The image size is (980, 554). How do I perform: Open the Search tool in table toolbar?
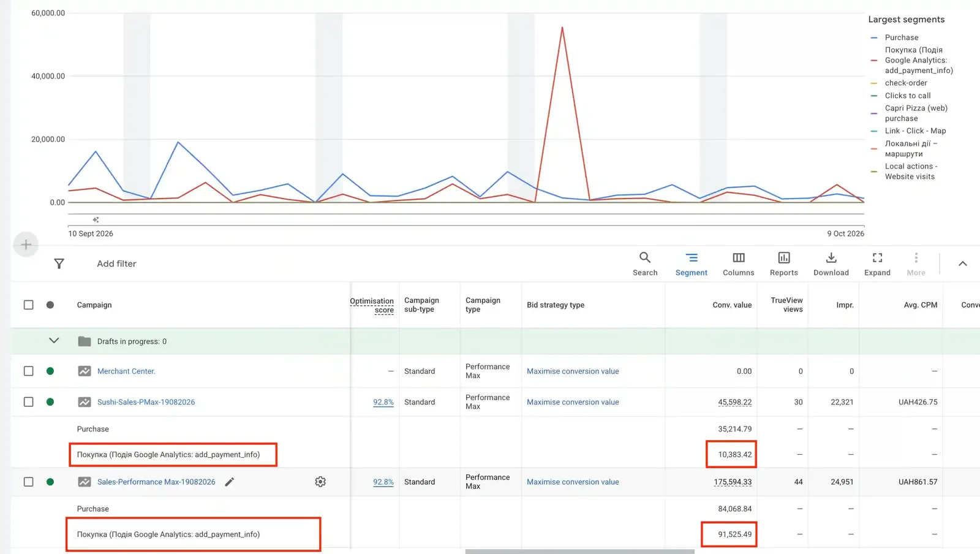[x=645, y=264]
